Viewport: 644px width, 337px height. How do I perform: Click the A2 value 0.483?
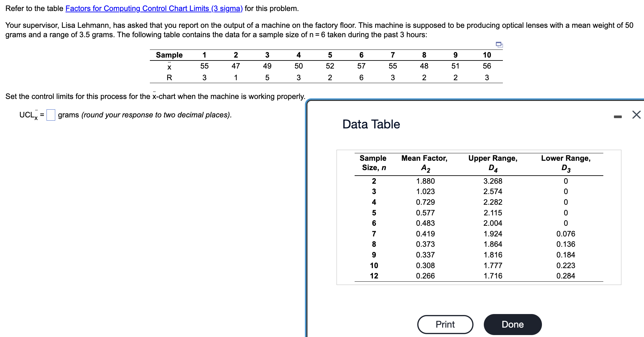425,223
